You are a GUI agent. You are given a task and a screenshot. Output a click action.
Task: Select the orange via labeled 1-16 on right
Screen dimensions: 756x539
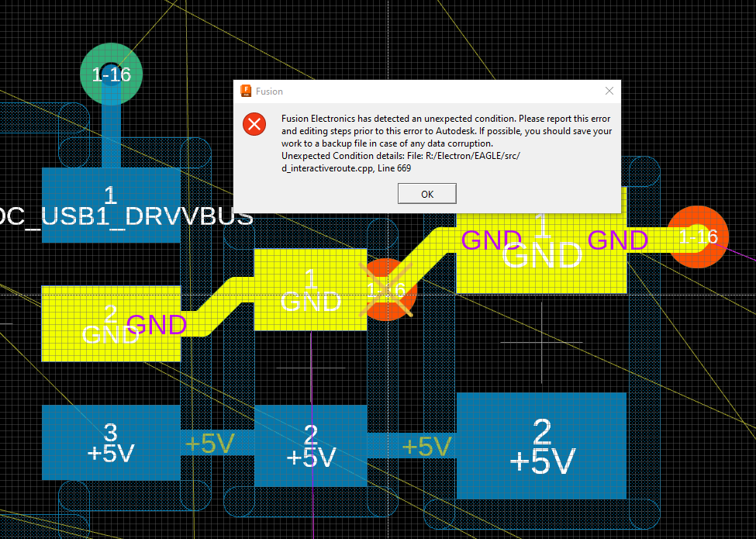[697, 237]
